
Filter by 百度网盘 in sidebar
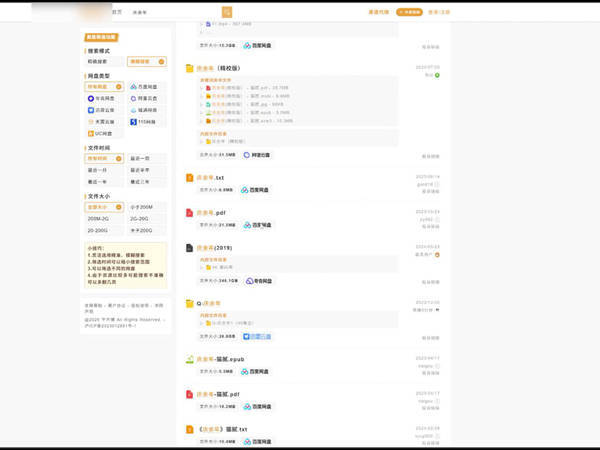[x=146, y=87]
